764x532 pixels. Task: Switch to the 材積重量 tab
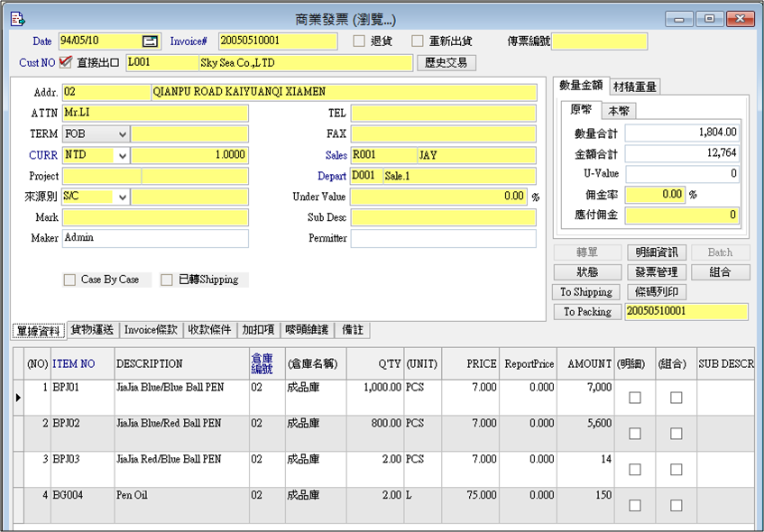point(635,87)
